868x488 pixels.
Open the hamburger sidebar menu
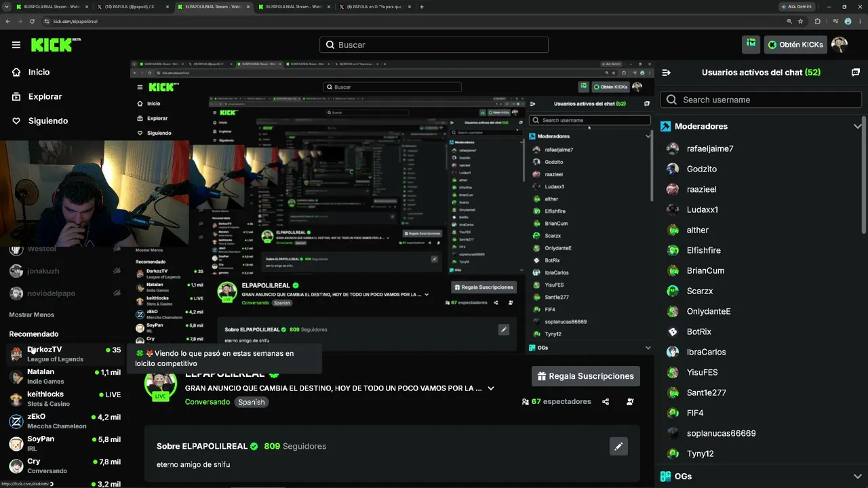coord(16,45)
